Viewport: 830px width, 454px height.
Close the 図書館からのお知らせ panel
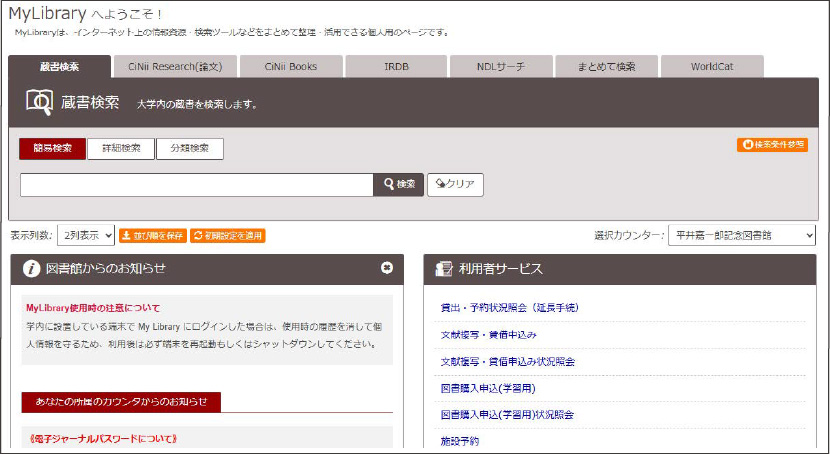[387, 268]
